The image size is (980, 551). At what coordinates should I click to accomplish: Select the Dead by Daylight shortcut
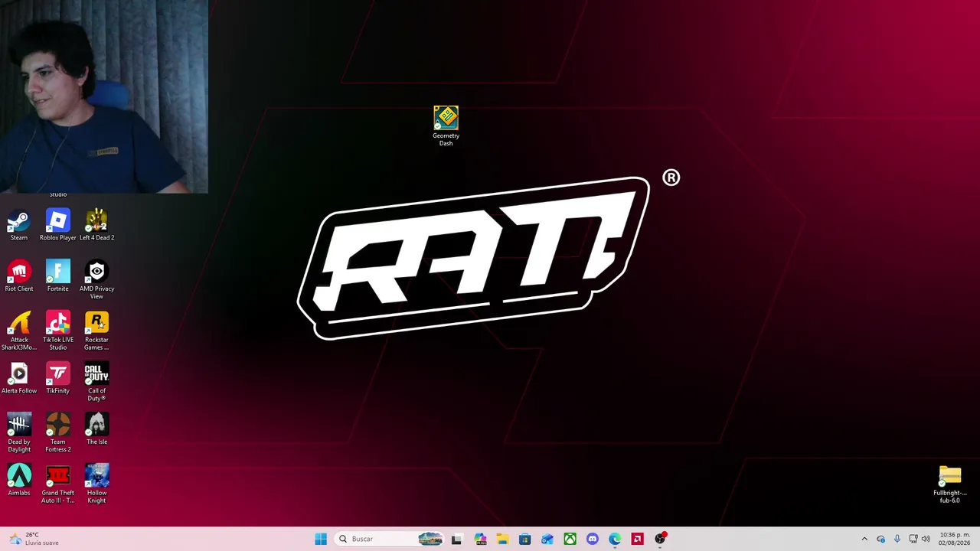pyautogui.click(x=18, y=433)
